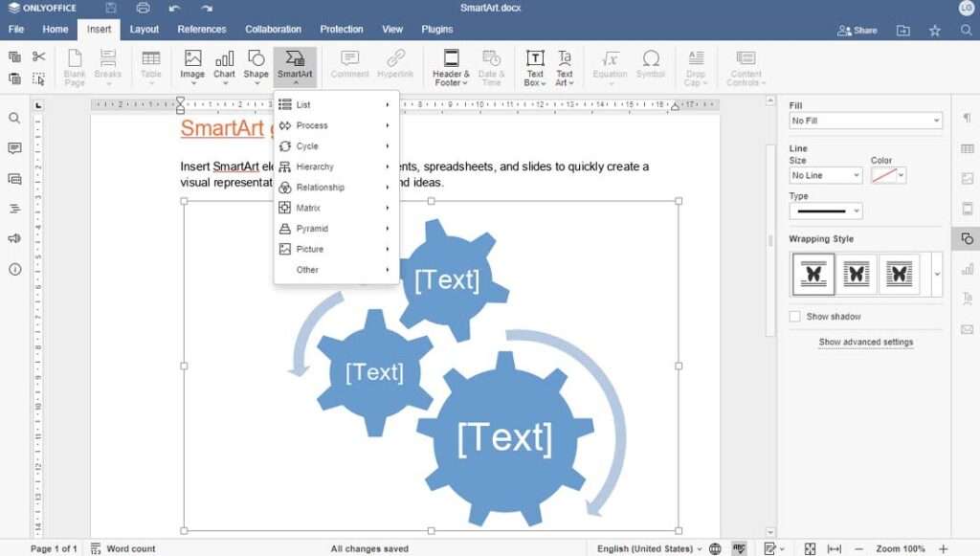Mark document as favorite with star icon

[x=935, y=30]
